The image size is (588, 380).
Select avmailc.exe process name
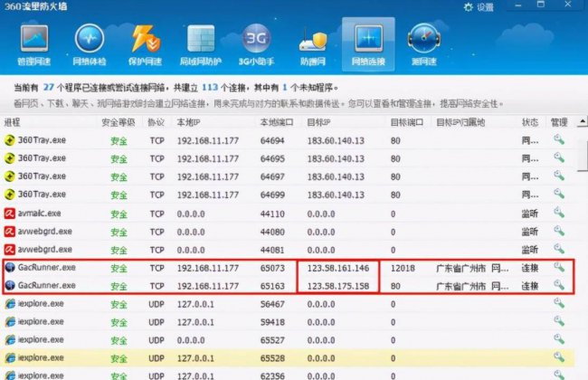pyautogui.click(x=40, y=214)
